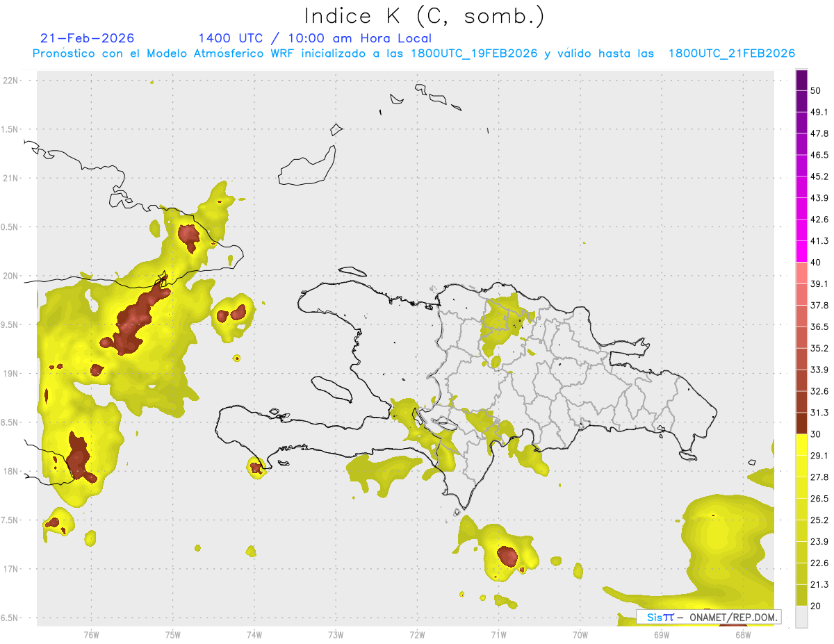
Task: Click the colorbar value "42.6"
Action: coord(819,220)
